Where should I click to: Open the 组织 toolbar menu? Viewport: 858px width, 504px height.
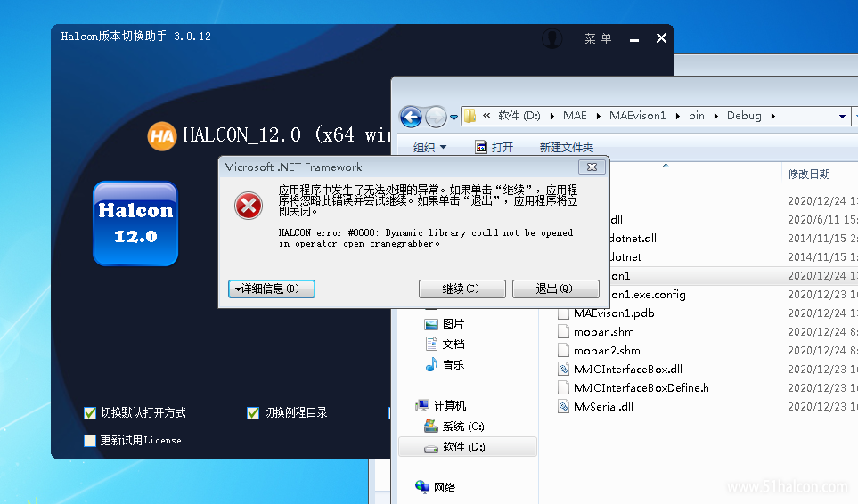(429, 147)
